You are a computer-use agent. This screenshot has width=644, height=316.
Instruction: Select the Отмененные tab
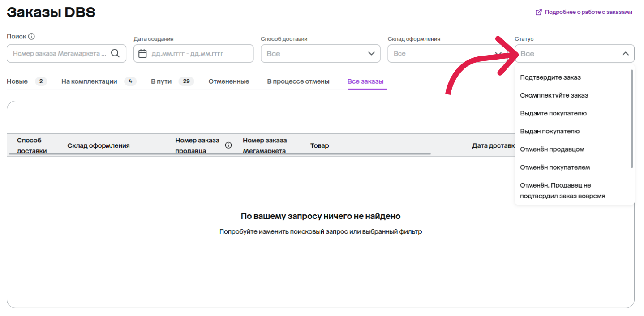229,81
